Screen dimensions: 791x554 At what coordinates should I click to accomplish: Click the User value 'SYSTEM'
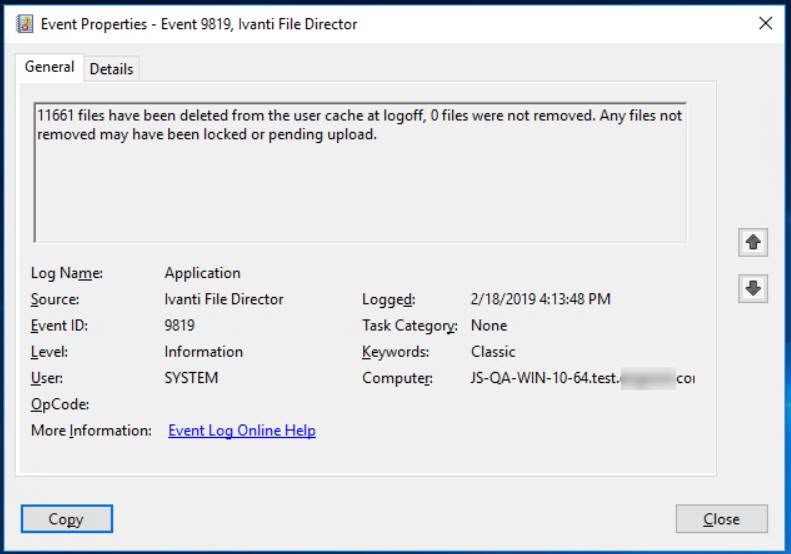tap(191, 378)
